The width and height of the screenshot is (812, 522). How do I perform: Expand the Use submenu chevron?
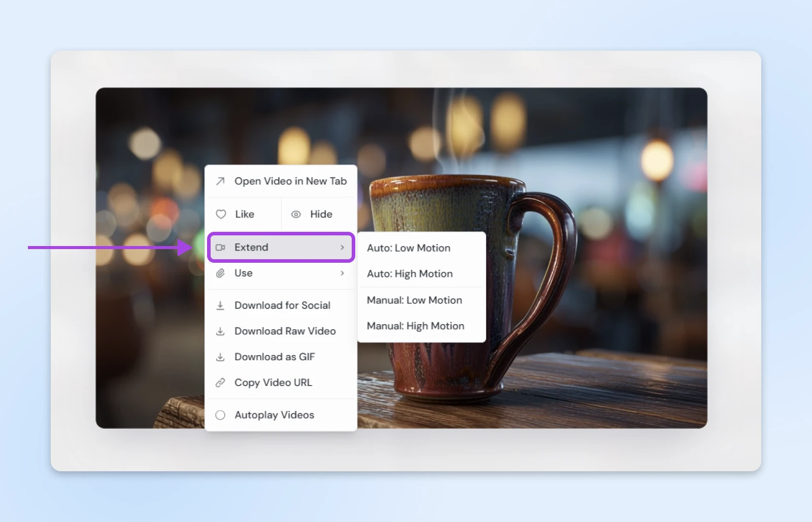[342, 273]
